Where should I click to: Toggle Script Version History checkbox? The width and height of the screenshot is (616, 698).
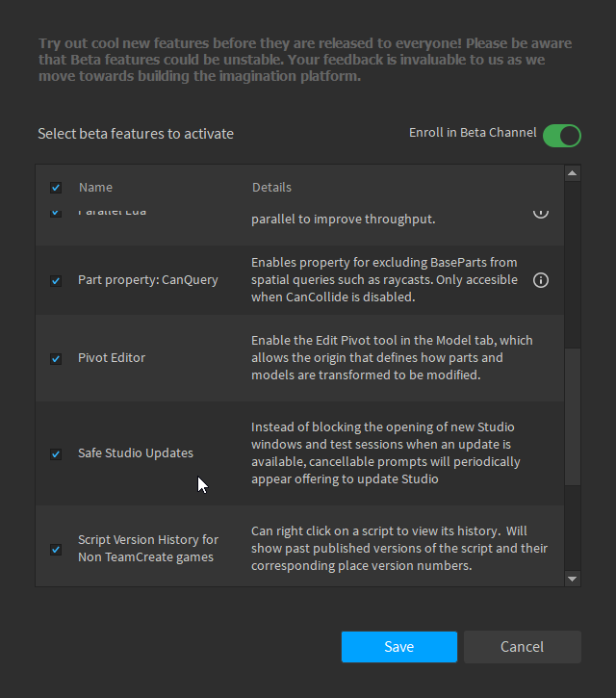[x=56, y=549]
